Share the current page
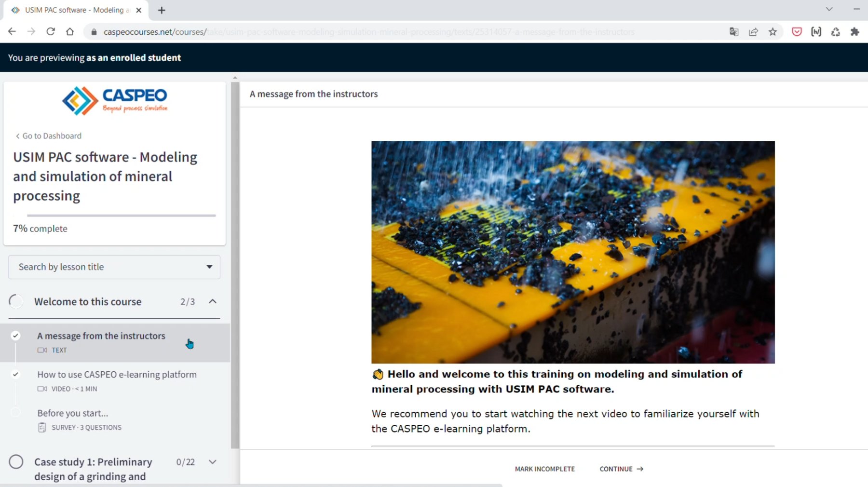Screen dimensions: 868x487 (x=753, y=31)
